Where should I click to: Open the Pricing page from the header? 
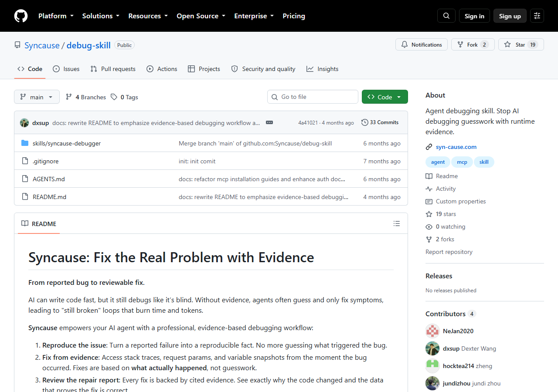(294, 16)
